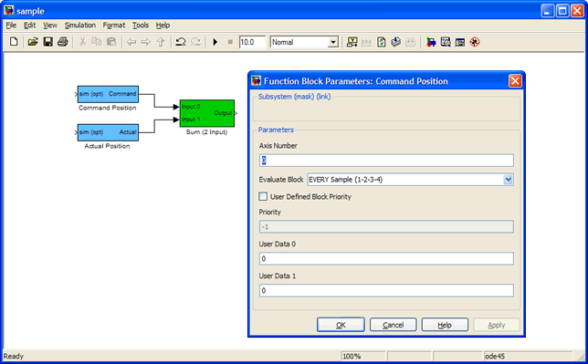
Task: Expand the Evaluate Block dropdown
Action: [509, 180]
